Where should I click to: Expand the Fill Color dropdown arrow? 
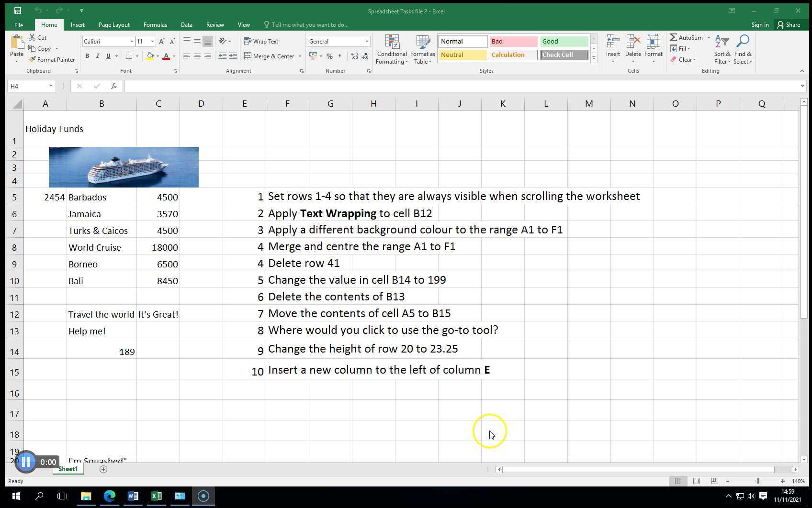[x=158, y=56]
